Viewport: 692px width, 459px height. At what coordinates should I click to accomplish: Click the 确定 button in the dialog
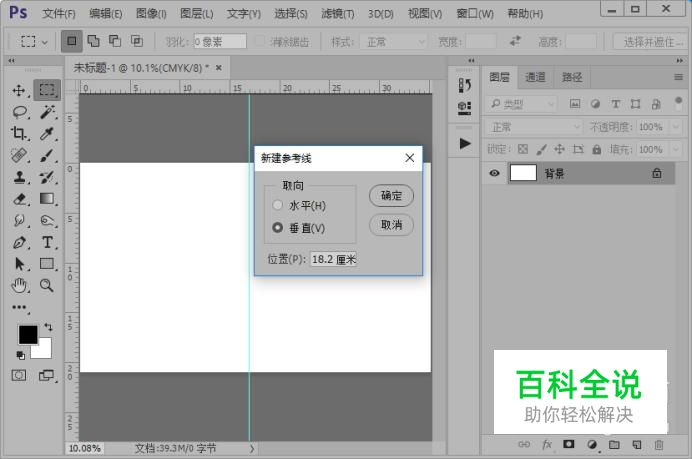click(x=391, y=196)
